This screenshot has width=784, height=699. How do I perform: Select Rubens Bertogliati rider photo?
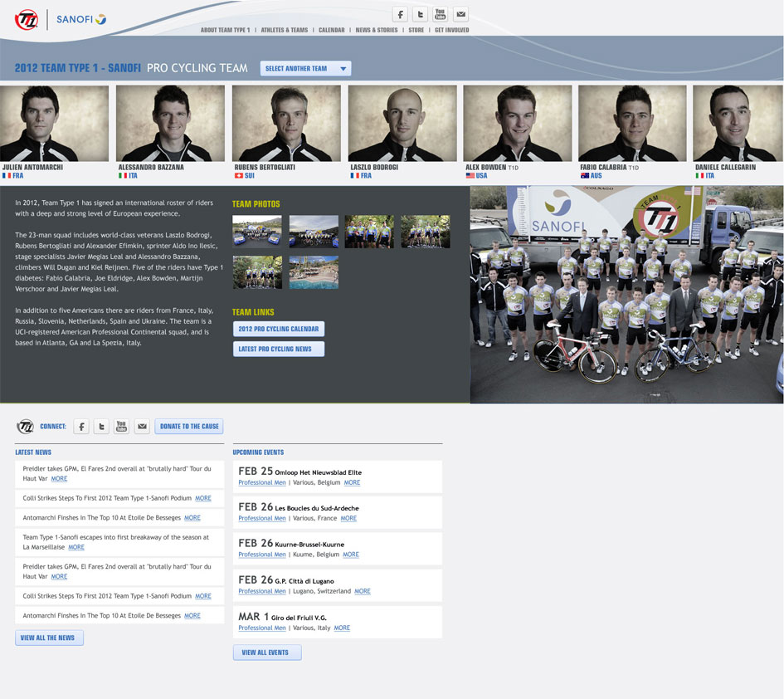tap(286, 123)
